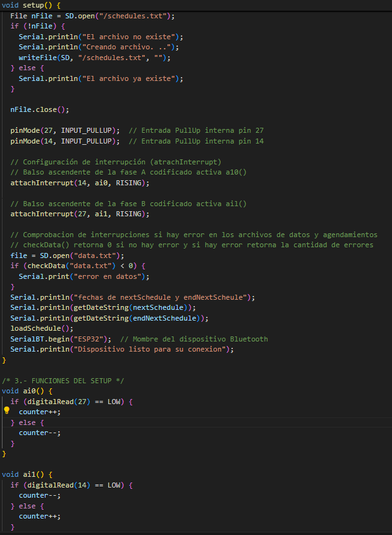Click the lightbulb code action icon
The width and height of the screenshot is (392, 535).
[x=6, y=410]
